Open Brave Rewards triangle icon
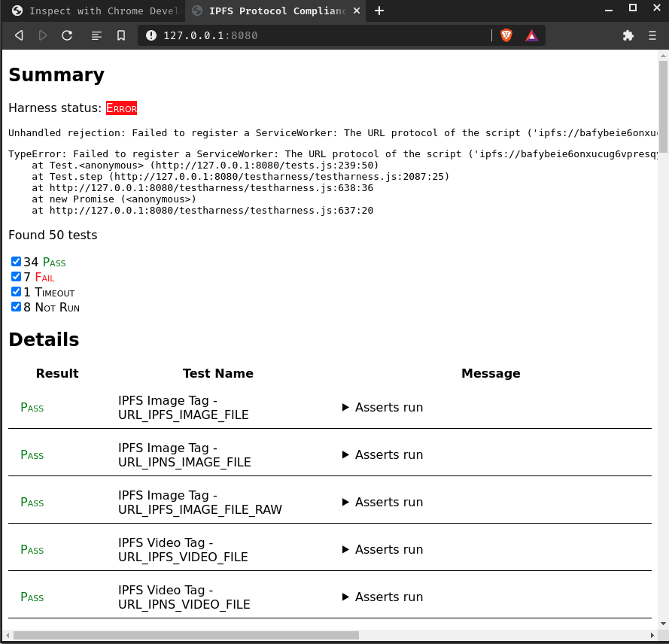Viewport: 669px width, 644px height. 531,36
